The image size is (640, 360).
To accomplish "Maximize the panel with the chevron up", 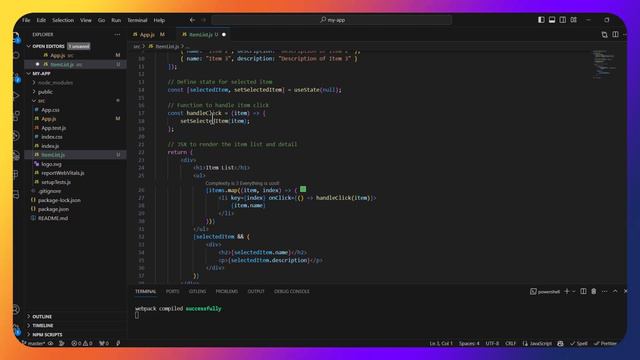I will click(615, 291).
